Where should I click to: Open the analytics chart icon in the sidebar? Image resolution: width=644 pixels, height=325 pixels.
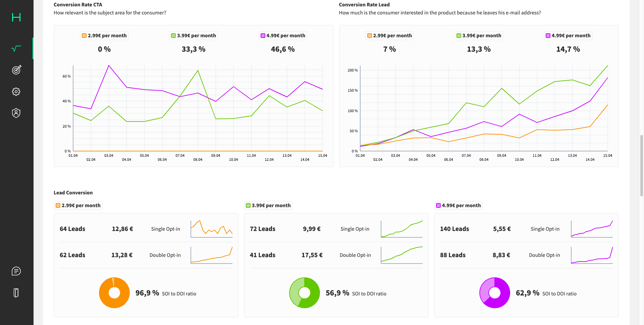coord(16,48)
